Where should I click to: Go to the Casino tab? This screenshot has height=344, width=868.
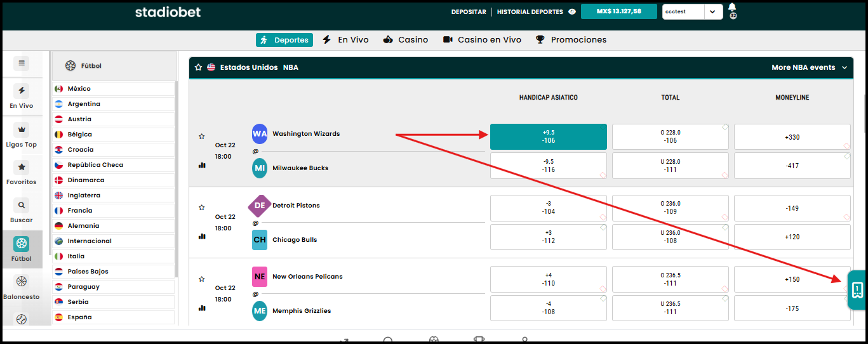406,39
